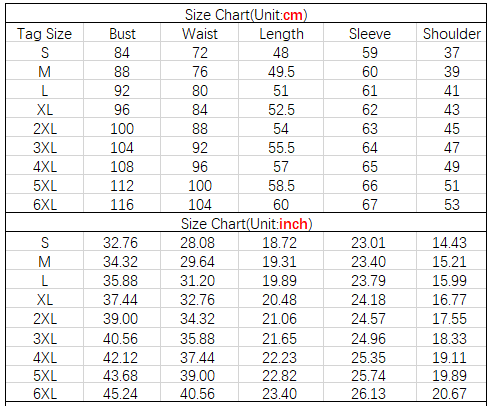The height and width of the screenshot is (406, 491).
Task: Click the 31.20 waist cell
Action: 198,280
